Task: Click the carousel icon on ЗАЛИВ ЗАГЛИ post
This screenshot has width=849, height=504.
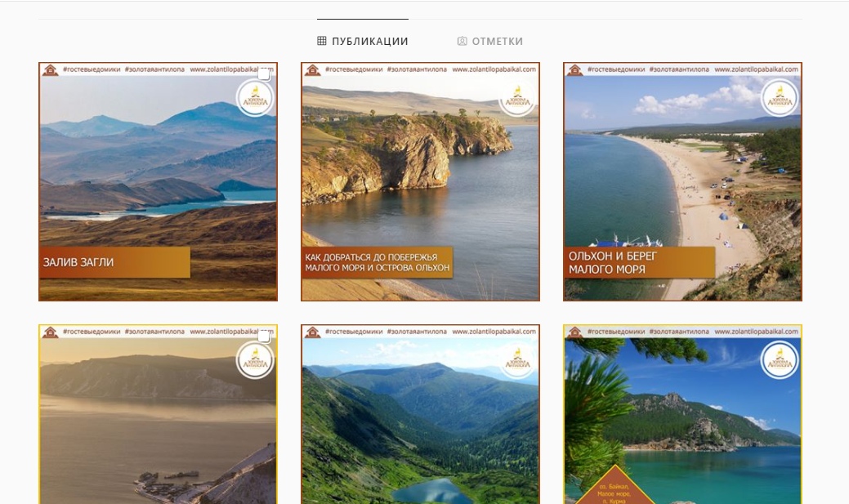Action: (x=264, y=74)
